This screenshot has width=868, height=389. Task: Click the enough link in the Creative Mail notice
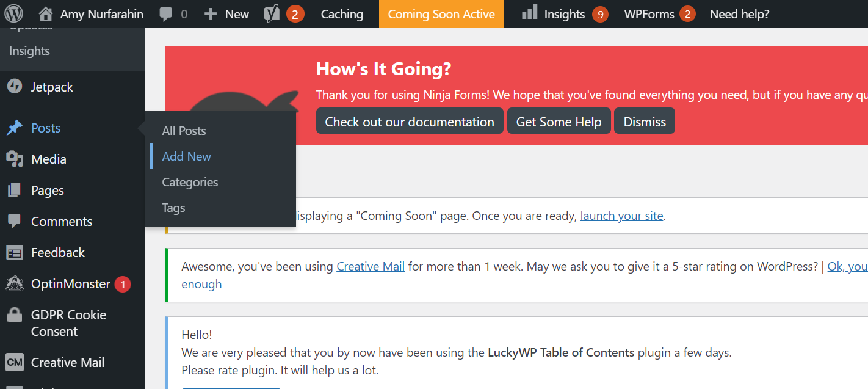[x=201, y=284]
